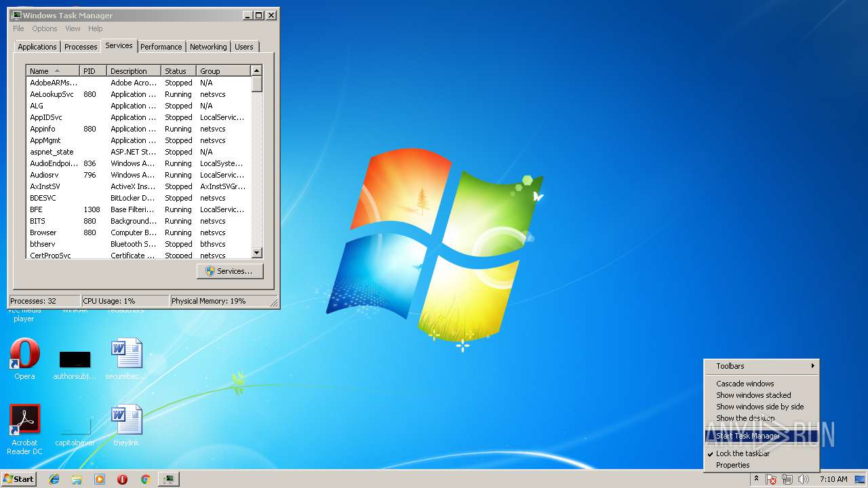This screenshot has height=488, width=868.
Task: Switch to the Applications tab
Action: (x=37, y=47)
